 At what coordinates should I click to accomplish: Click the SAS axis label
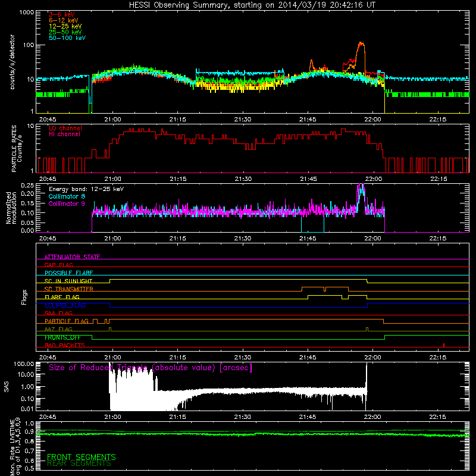point(6,387)
